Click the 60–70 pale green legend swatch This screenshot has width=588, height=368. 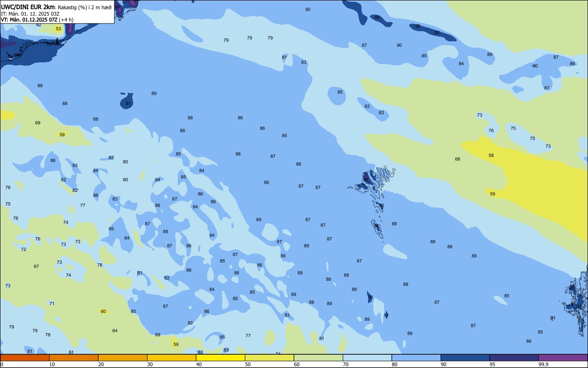click(x=318, y=357)
